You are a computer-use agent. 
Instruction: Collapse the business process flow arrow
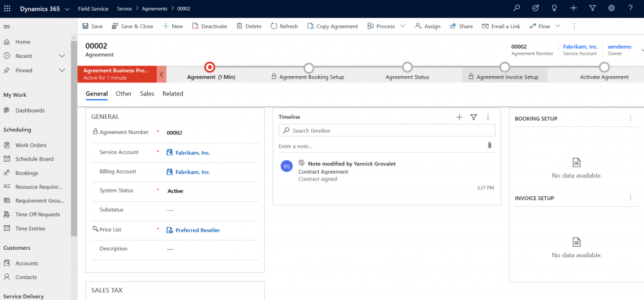tap(162, 74)
